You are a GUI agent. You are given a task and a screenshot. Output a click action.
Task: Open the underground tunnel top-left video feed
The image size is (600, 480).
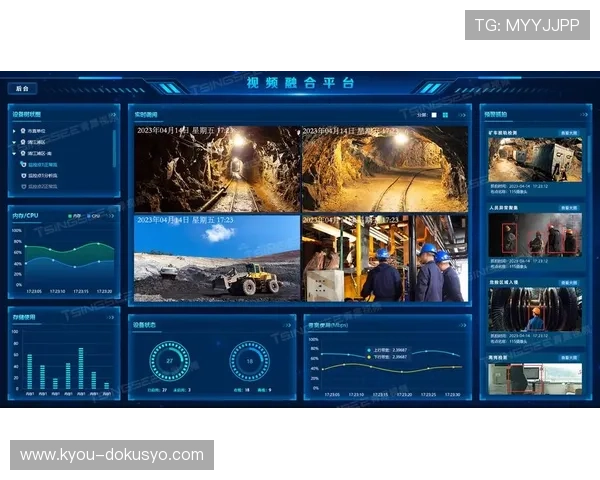[216, 169]
